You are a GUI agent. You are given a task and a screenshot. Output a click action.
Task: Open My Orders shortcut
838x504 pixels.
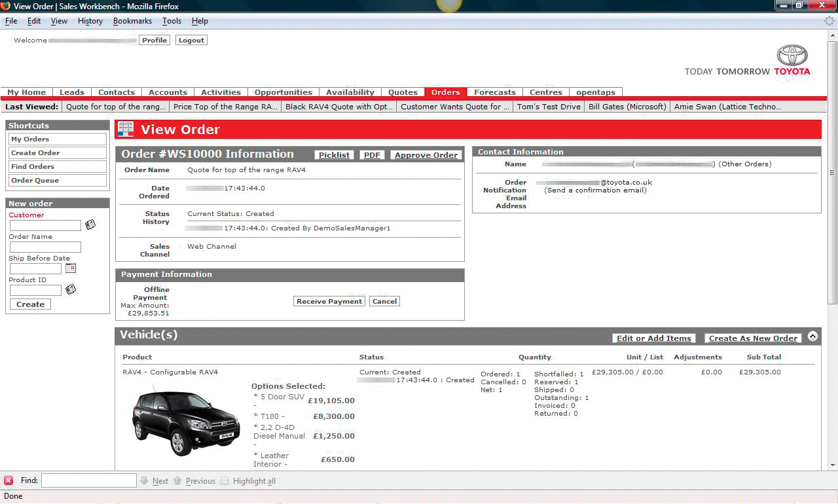point(57,139)
